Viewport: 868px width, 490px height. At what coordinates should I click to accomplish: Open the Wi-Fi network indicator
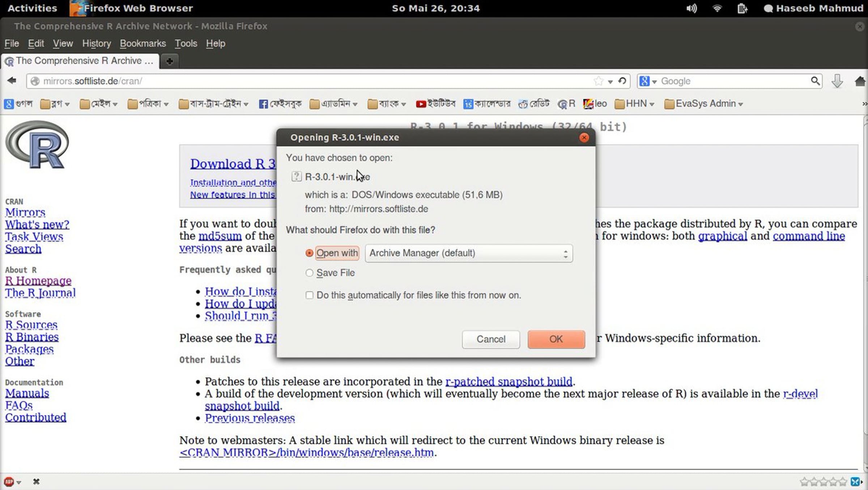717,8
